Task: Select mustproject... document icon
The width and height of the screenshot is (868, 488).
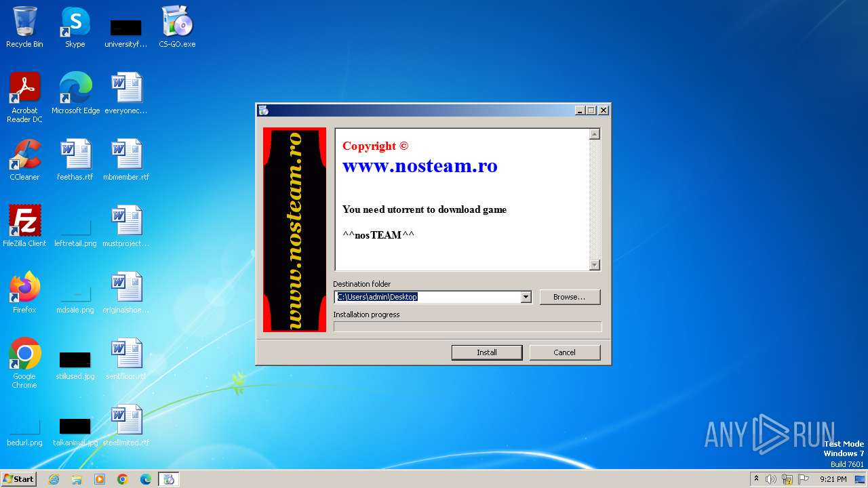Action: pyautogui.click(x=126, y=226)
